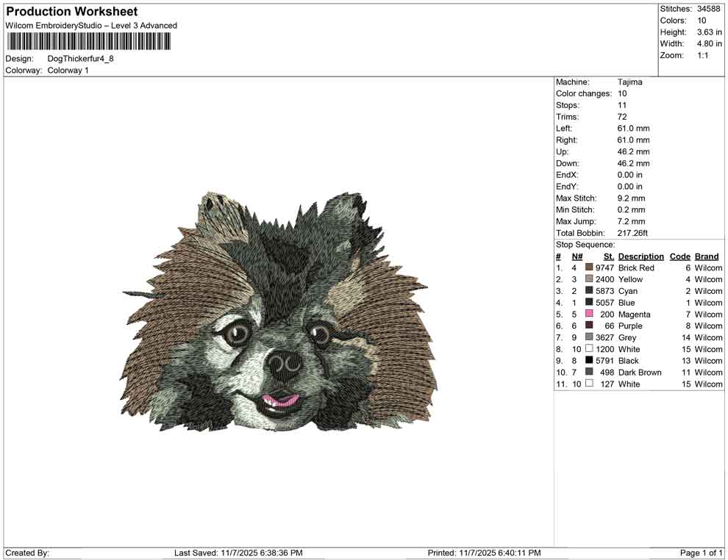This screenshot has width=728, height=560.
Task: Click the Total Bobbin value 217.26ft
Action: point(634,233)
